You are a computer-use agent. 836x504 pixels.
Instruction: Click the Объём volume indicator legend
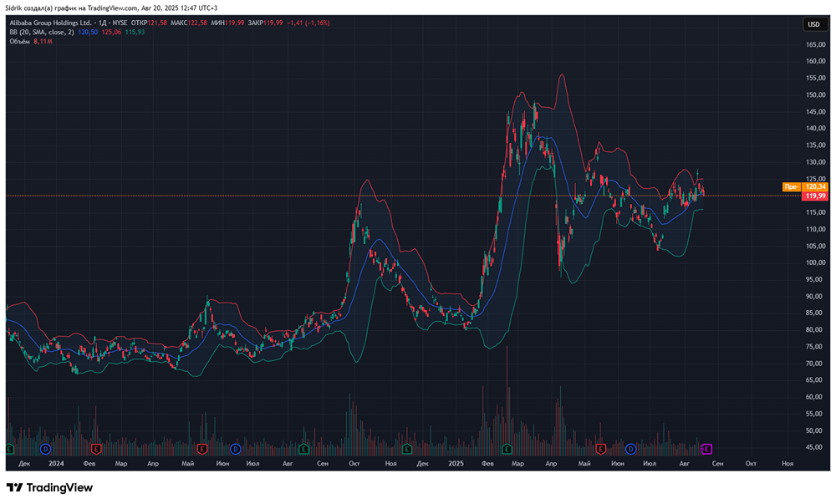pyautogui.click(x=20, y=41)
